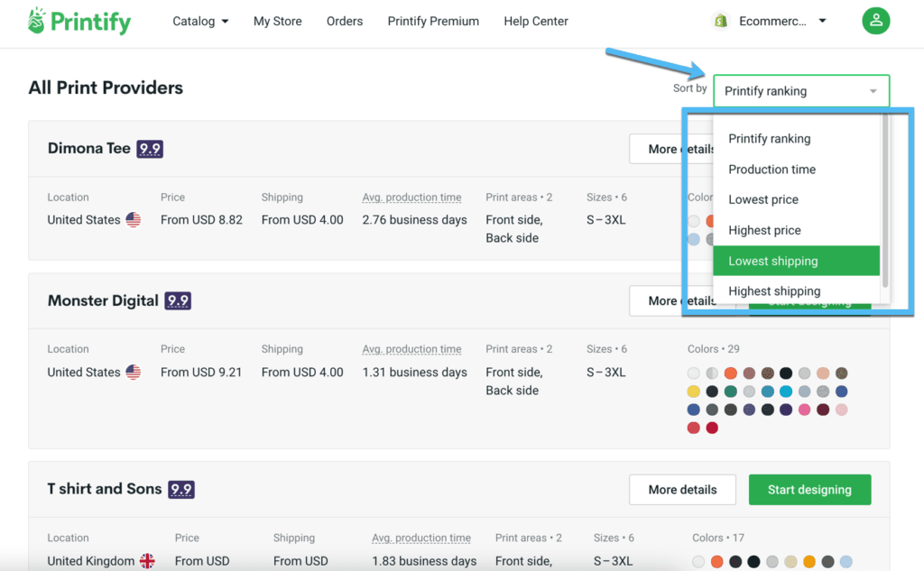
Task: Click the Monster Digital provider name
Action: (x=103, y=301)
